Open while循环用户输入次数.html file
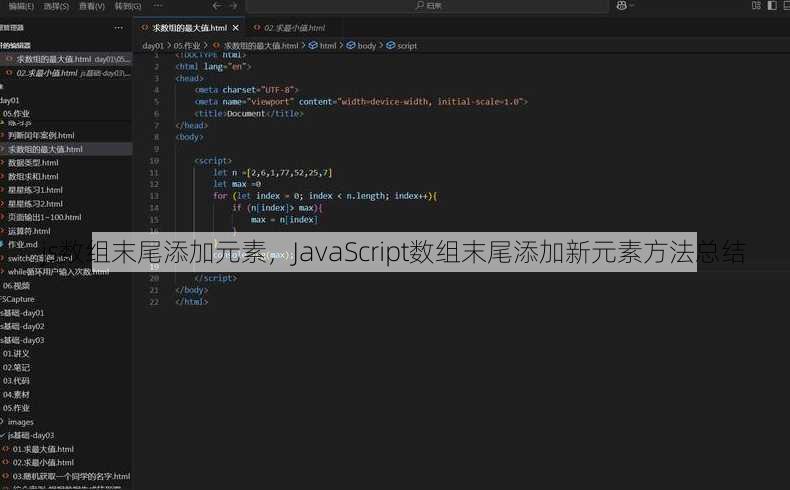This screenshot has width=790, height=490. (x=58, y=271)
